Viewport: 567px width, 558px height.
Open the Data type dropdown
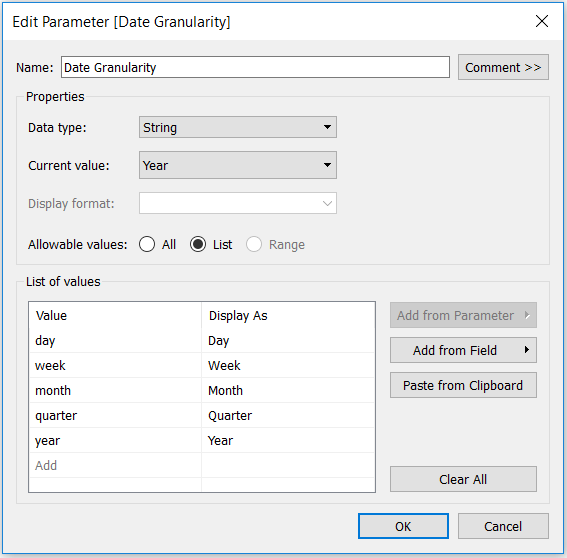238,127
